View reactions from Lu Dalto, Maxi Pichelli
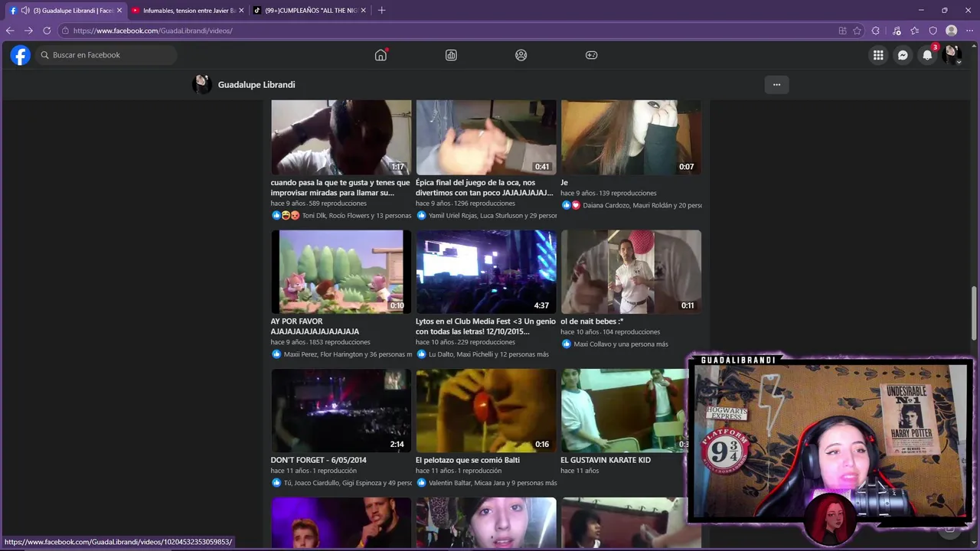This screenshot has height=551, width=980. tap(483, 354)
